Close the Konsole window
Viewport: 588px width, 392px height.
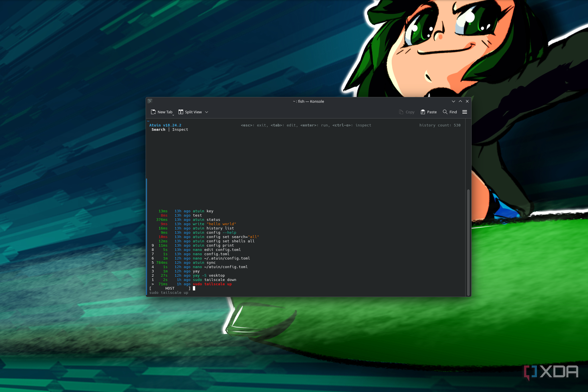pos(467,101)
